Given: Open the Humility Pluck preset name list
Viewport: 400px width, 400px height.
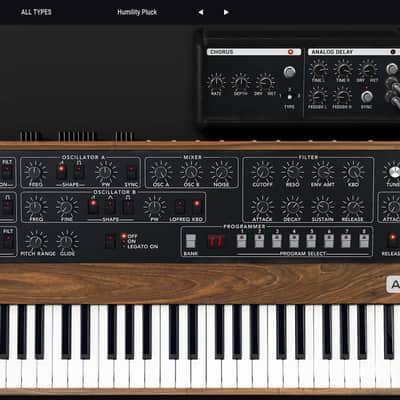Looking at the screenshot, I should pyautogui.click(x=137, y=12).
